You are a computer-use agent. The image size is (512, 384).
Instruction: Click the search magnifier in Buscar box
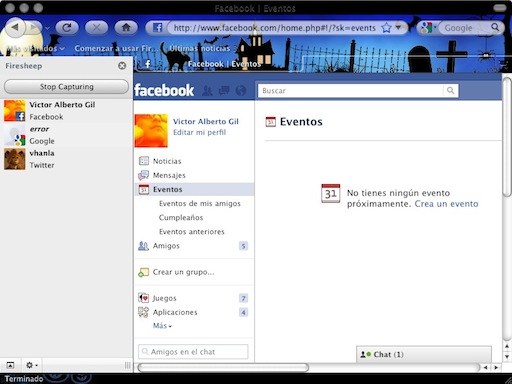[x=450, y=90]
